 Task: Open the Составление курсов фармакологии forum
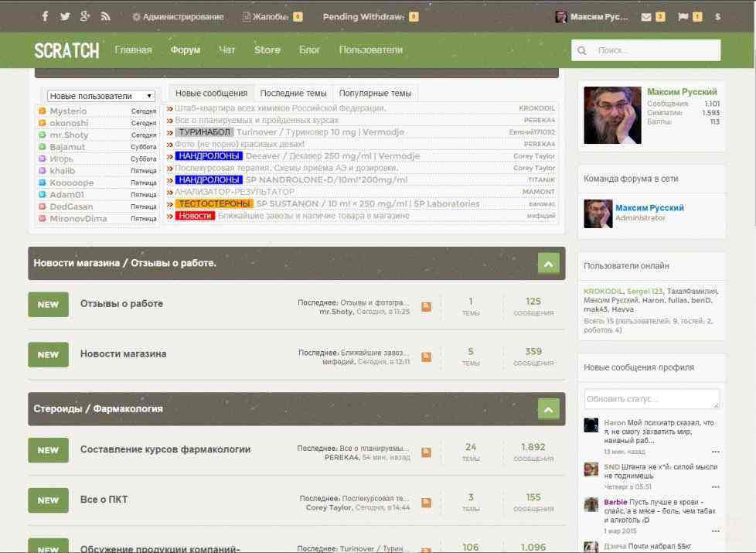tap(165, 449)
